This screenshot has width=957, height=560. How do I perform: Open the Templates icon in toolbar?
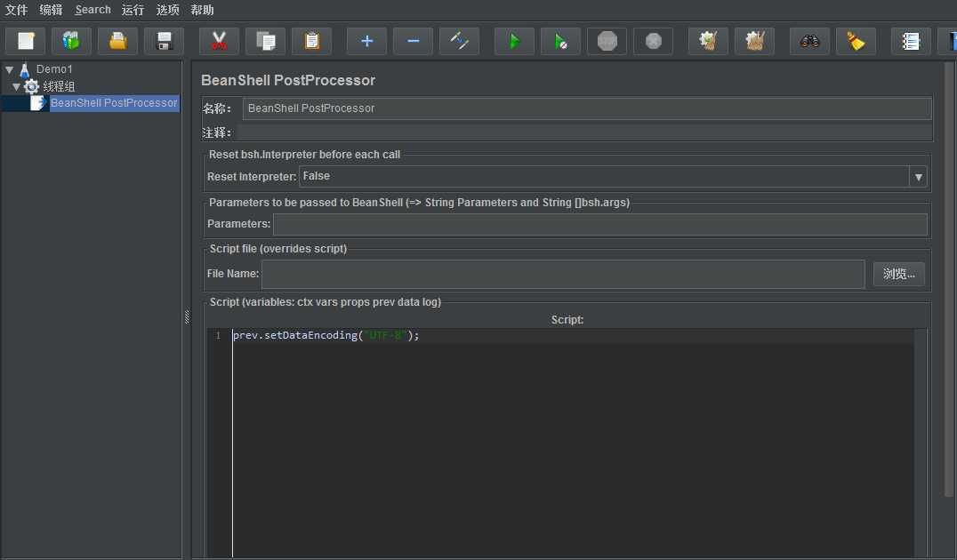pos(71,41)
